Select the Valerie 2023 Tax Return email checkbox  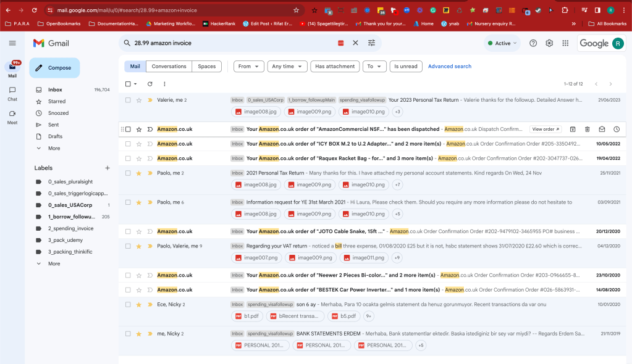[x=128, y=100]
